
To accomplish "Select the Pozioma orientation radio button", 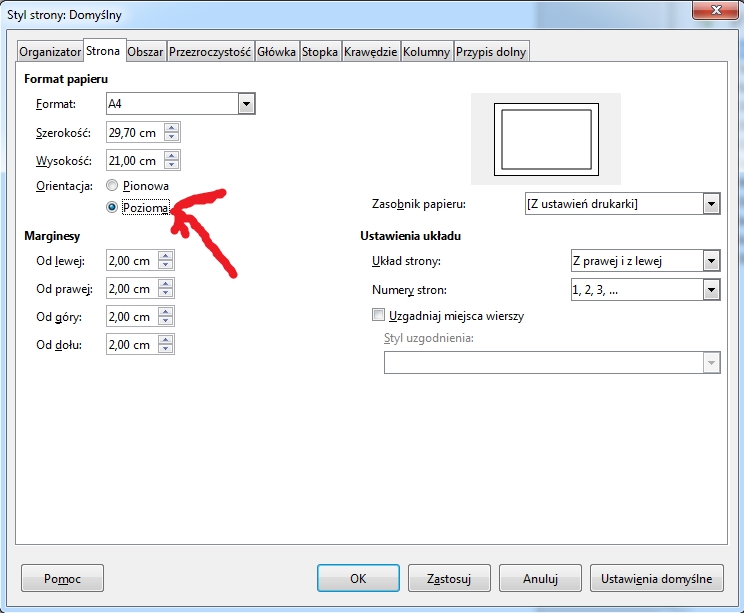I will 112,207.
